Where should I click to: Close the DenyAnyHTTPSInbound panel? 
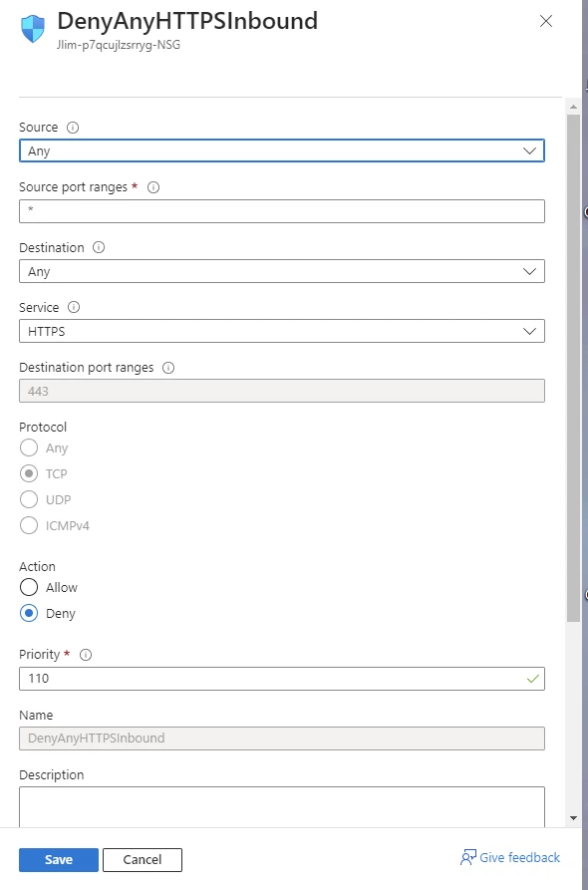point(546,22)
